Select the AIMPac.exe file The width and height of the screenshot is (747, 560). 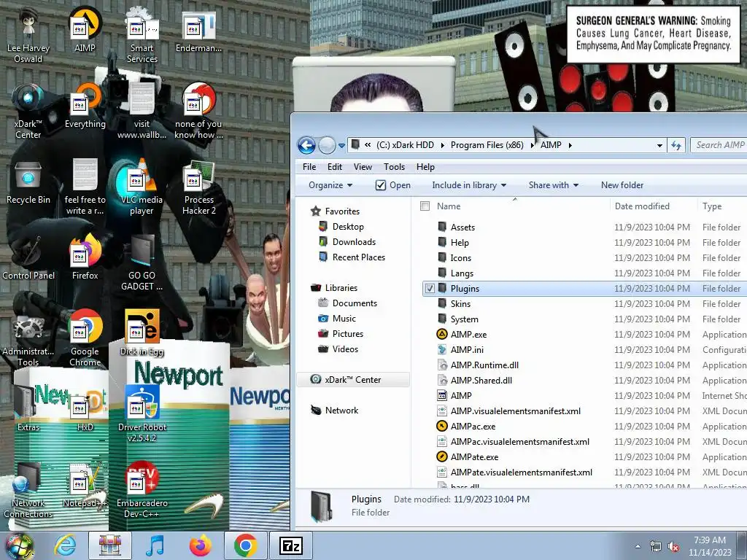[585, 426]
